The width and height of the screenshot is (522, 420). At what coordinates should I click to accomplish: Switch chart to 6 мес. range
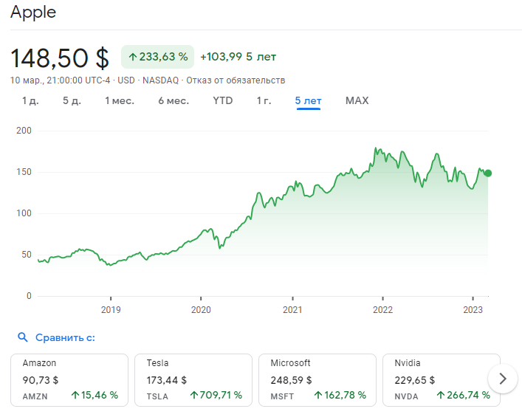click(x=174, y=100)
